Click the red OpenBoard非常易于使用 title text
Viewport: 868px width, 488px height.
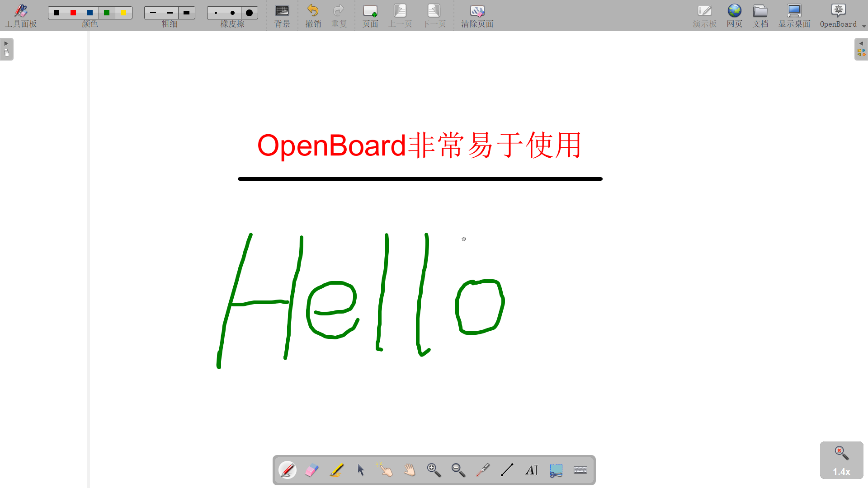(420, 145)
